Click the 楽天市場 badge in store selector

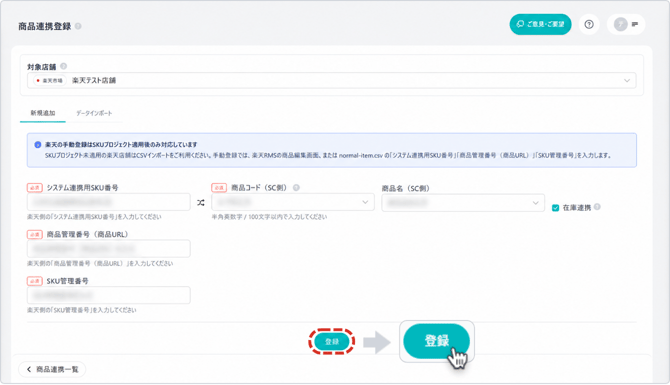click(50, 80)
